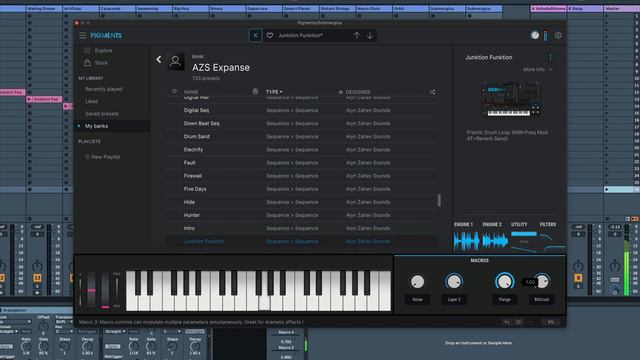
Task: Create a New Playlist
Action: [x=102, y=157]
